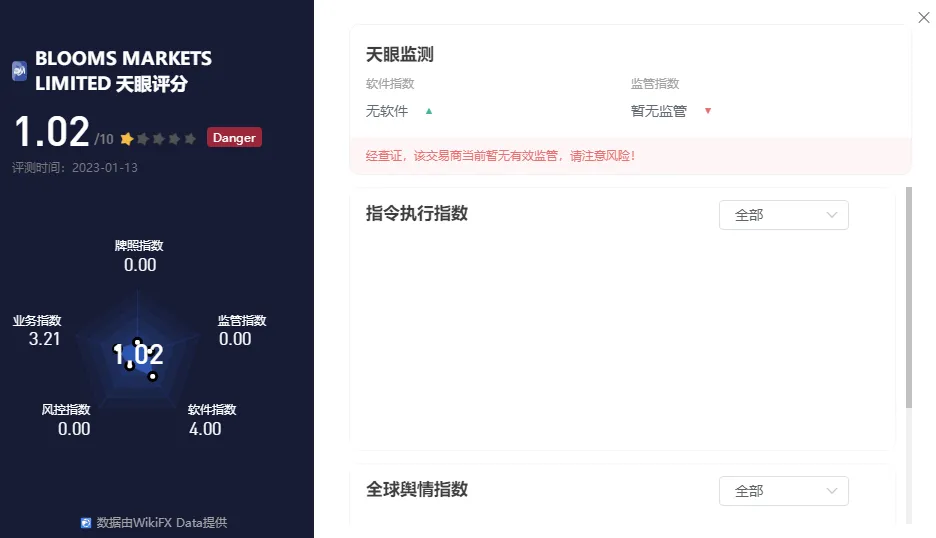Click the BLOOMS MARKETS broker logo icon
936x538 pixels.
[x=19, y=71]
